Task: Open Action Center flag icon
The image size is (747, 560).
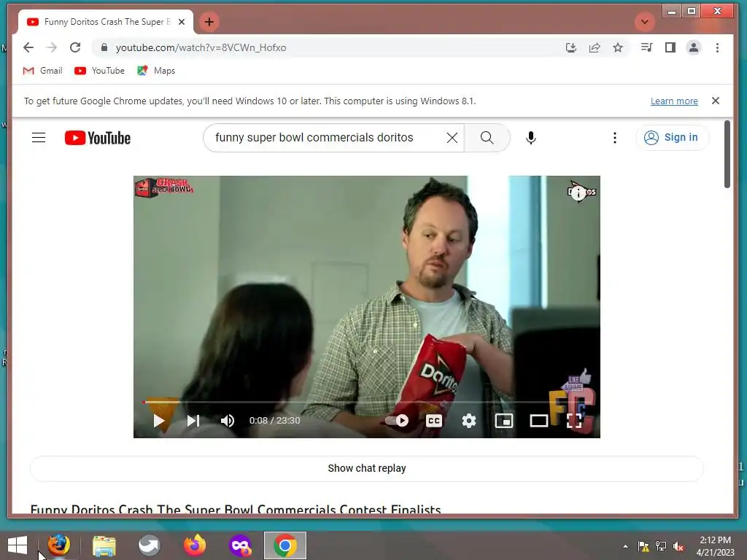Action: coord(643,546)
